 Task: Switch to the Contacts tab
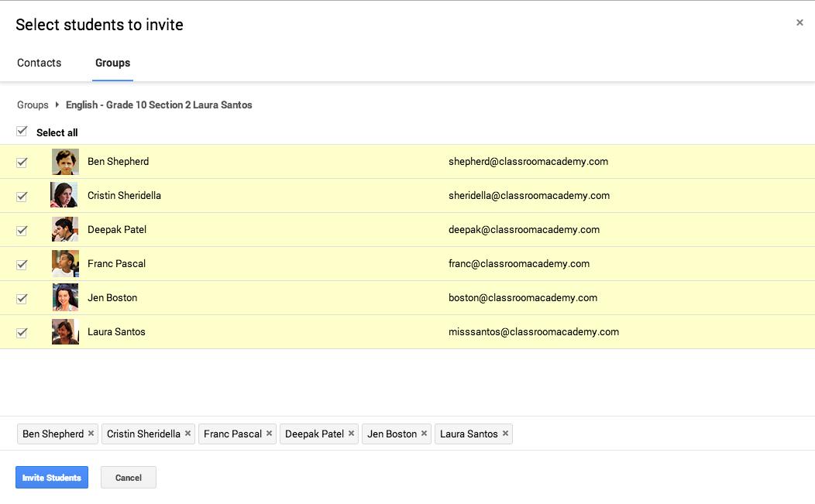click(x=39, y=63)
